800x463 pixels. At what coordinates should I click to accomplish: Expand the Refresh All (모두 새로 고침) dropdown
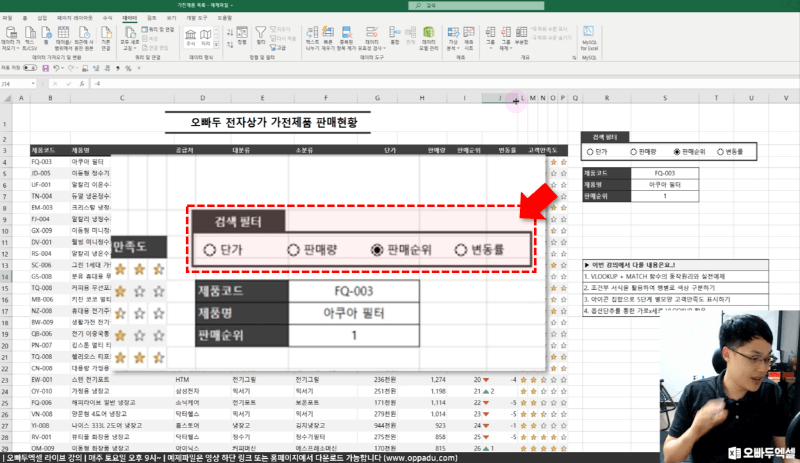[x=128, y=49]
